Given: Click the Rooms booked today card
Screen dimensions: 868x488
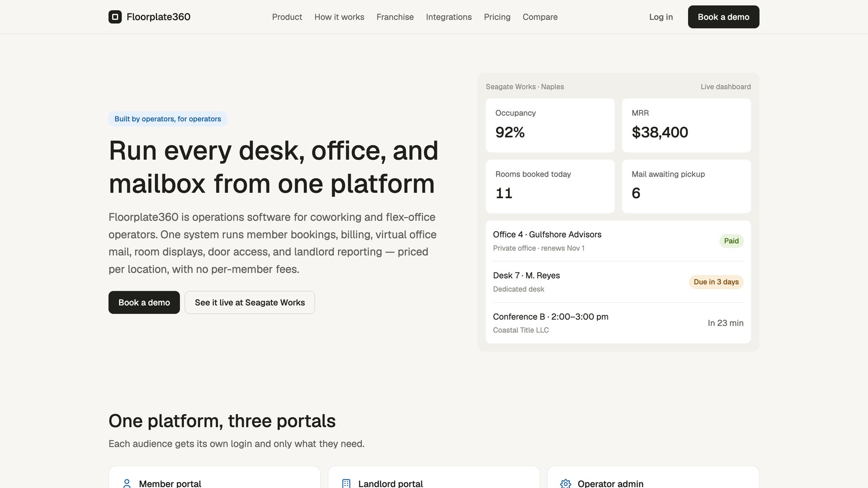Looking at the screenshot, I should (550, 187).
